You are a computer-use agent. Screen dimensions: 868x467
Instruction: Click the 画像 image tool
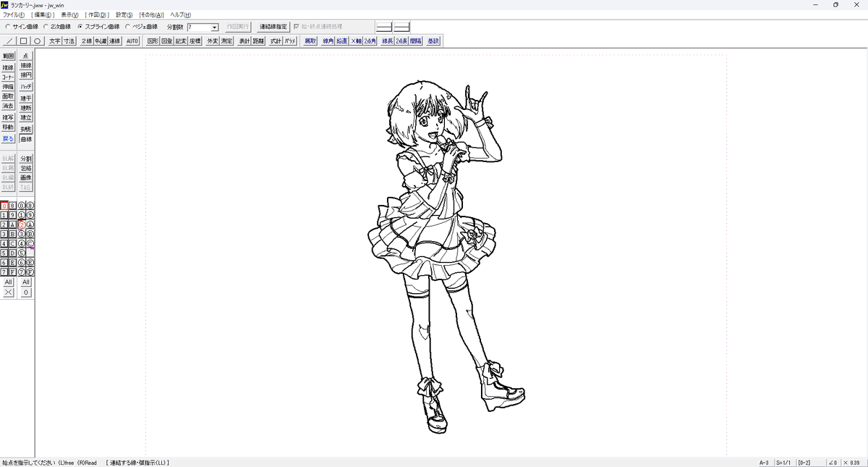pyautogui.click(x=26, y=177)
